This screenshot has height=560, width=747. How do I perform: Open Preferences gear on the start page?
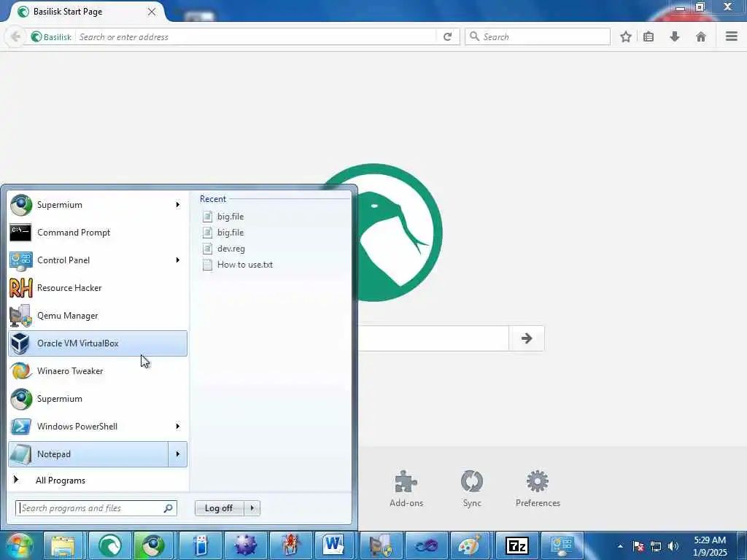[x=538, y=488]
